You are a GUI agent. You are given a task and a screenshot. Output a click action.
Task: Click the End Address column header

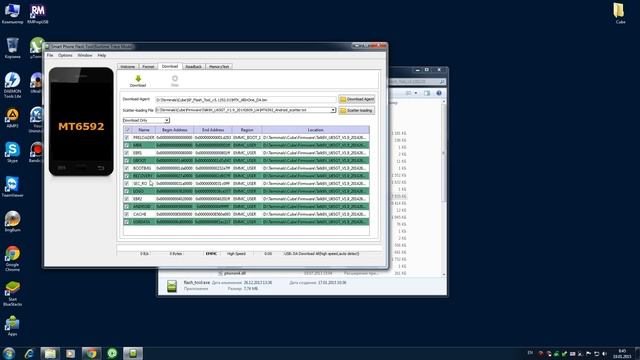point(213,130)
